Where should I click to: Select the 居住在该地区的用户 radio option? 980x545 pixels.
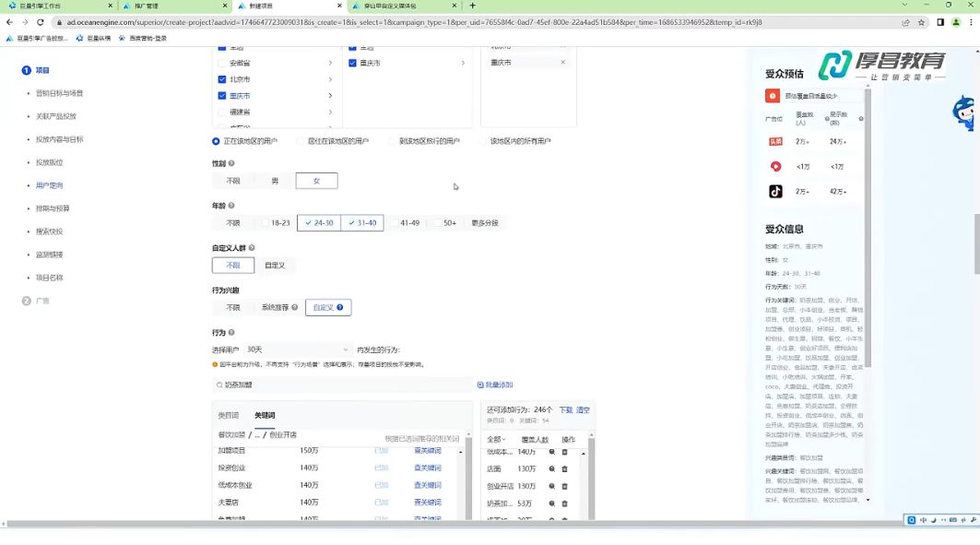tap(300, 141)
